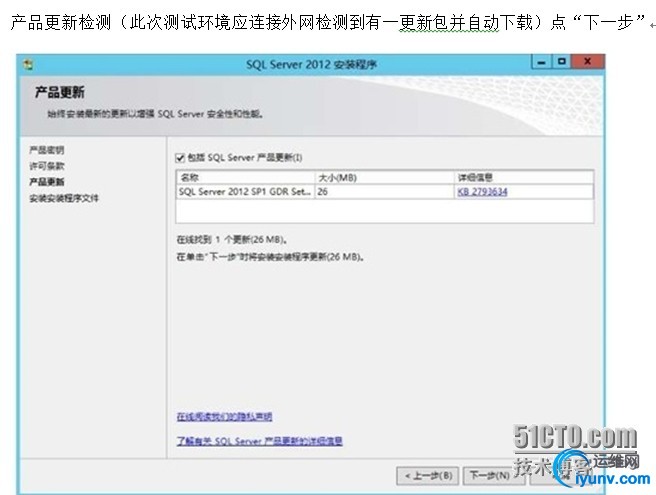Uncheck the include SQL Server product updates checkbox
The image size is (656, 495).
[180, 158]
